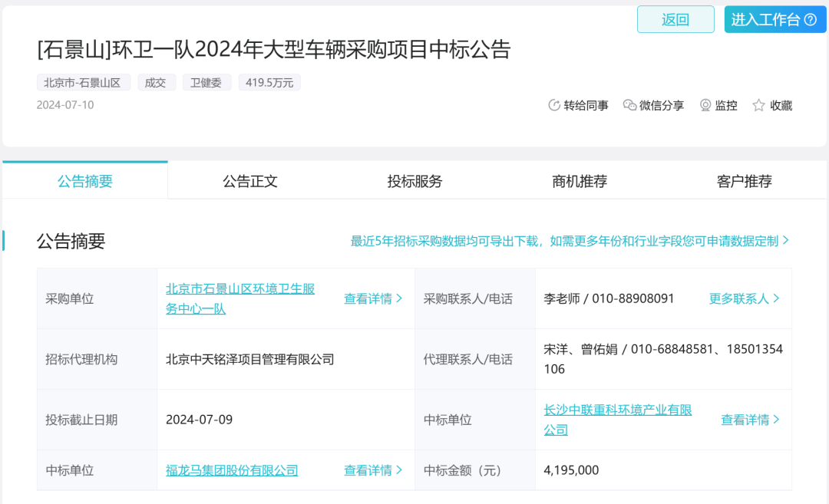This screenshot has width=829, height=504.
Task: Click 更多联系人 link
Action: [745, 298]
